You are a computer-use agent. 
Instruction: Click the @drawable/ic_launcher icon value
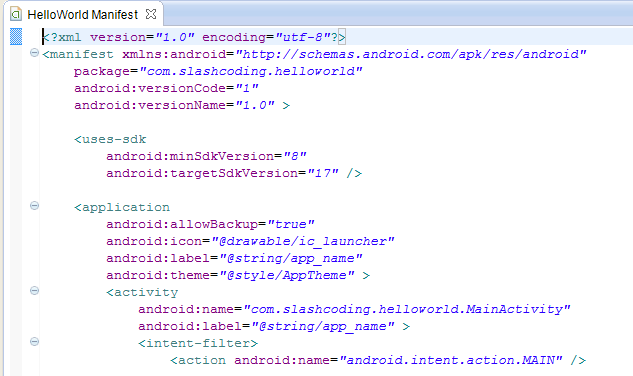(x=303, y=242)
